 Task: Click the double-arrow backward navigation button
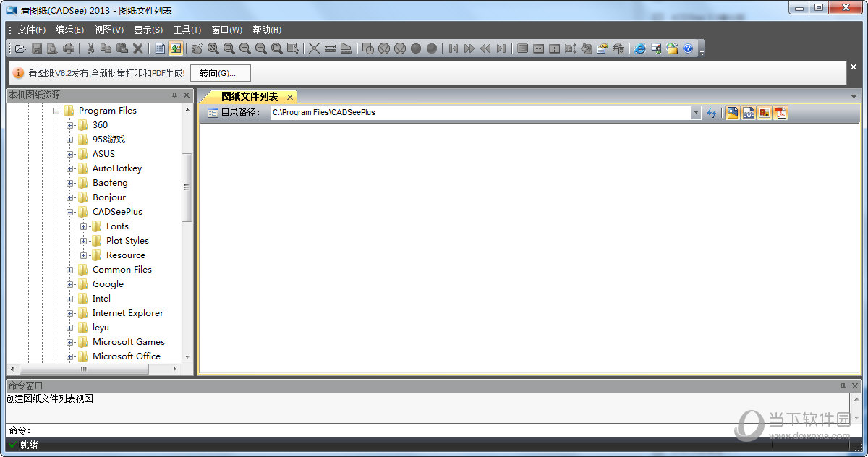pyautogui.click(x=485, y=48)
